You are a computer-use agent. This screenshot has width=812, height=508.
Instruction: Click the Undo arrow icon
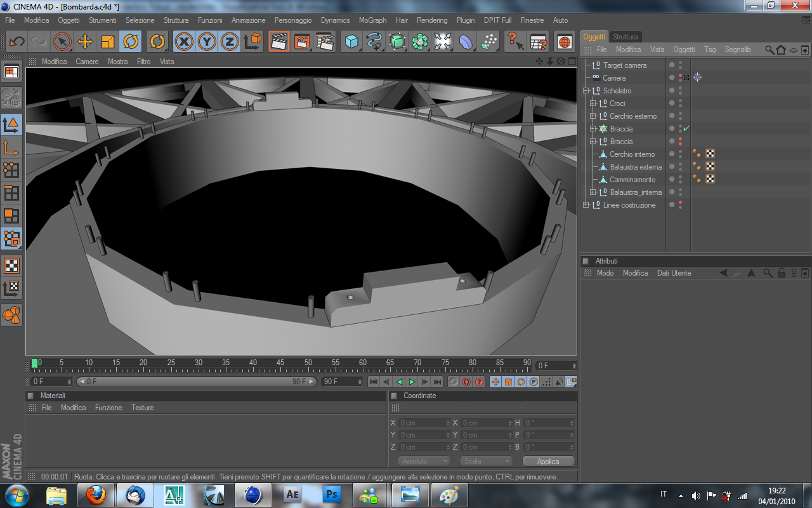(x=17, y=42)
